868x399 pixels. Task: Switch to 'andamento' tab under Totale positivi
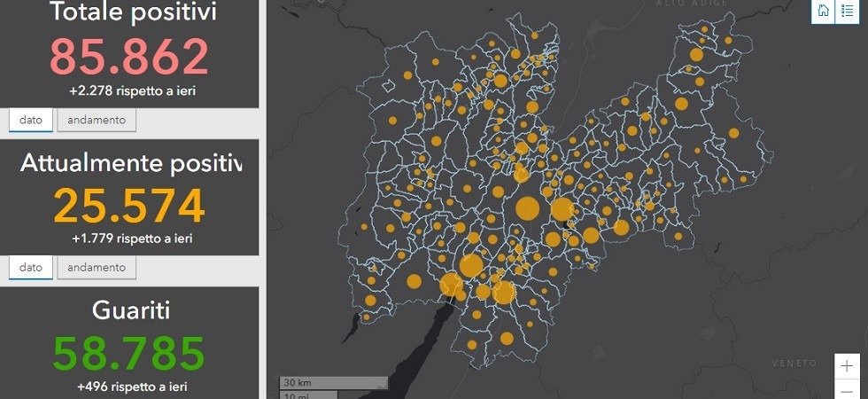[x=97, y=120]
